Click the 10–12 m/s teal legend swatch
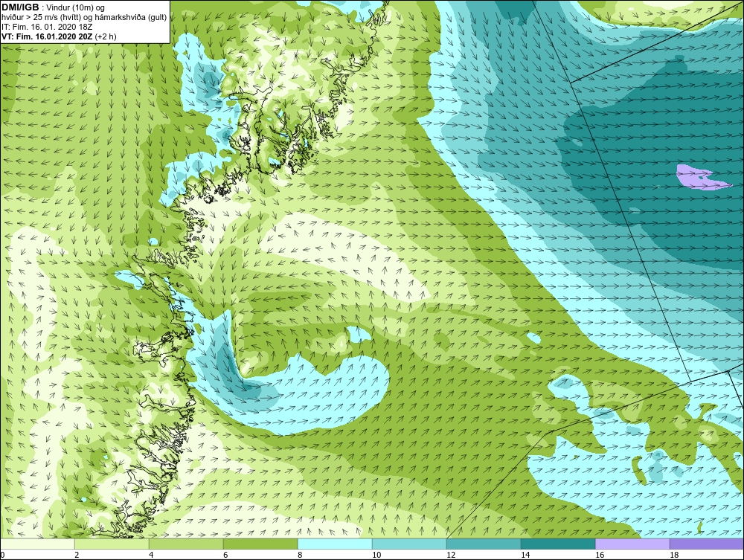This screenshot has height=560, width=744. 409,544
